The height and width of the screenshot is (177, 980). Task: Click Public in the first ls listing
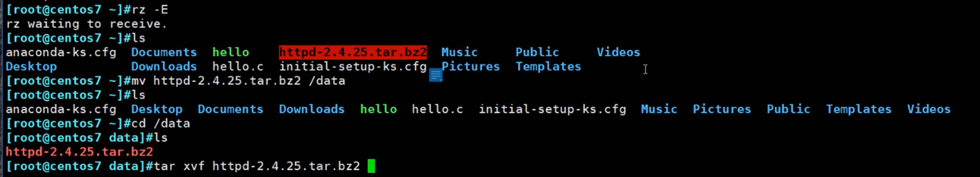point(537,52)
